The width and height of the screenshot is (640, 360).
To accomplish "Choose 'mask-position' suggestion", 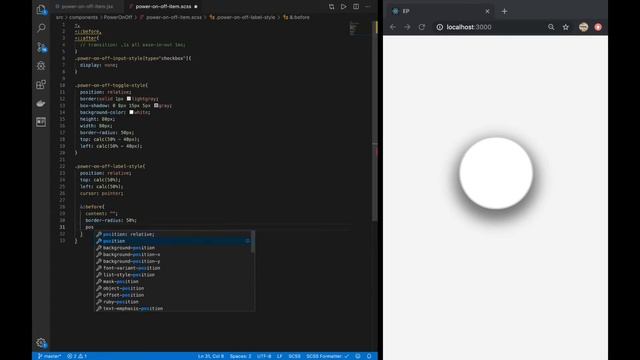I will click(x=173, y=282).
